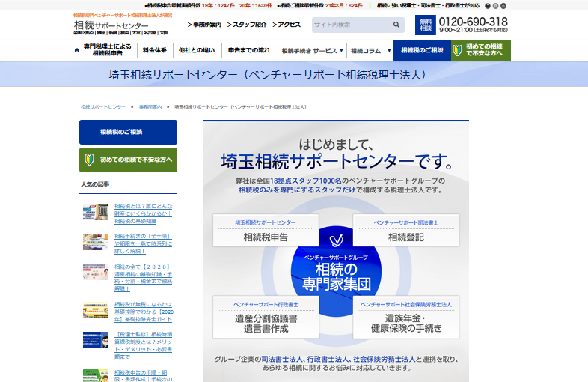Select the 他社との違い menu item
This screenshot has width=588, height=382.
pos(197,50)
